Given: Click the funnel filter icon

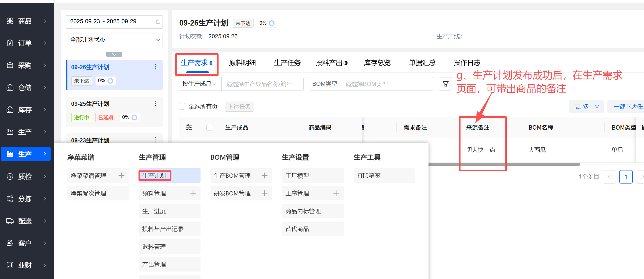Looking at the screenshot, I should (445, 84).
